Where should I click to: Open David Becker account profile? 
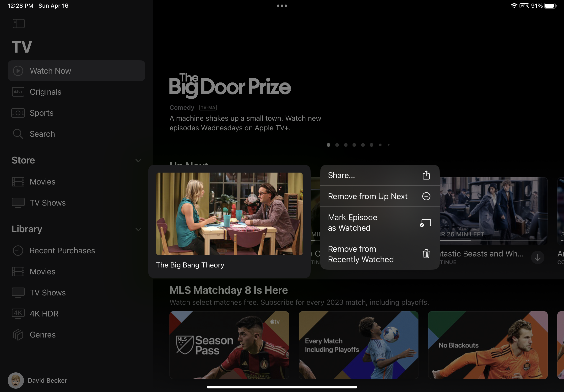(x=38, y=381)
